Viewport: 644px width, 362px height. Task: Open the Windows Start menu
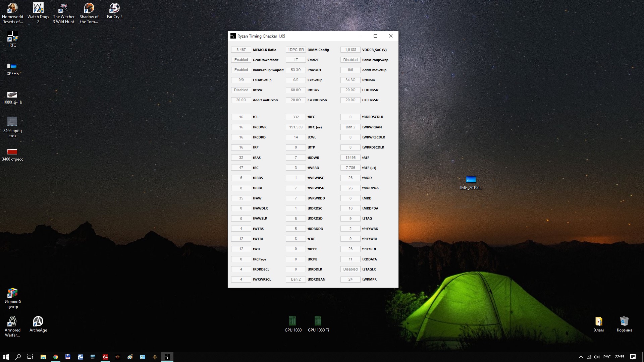6,357
